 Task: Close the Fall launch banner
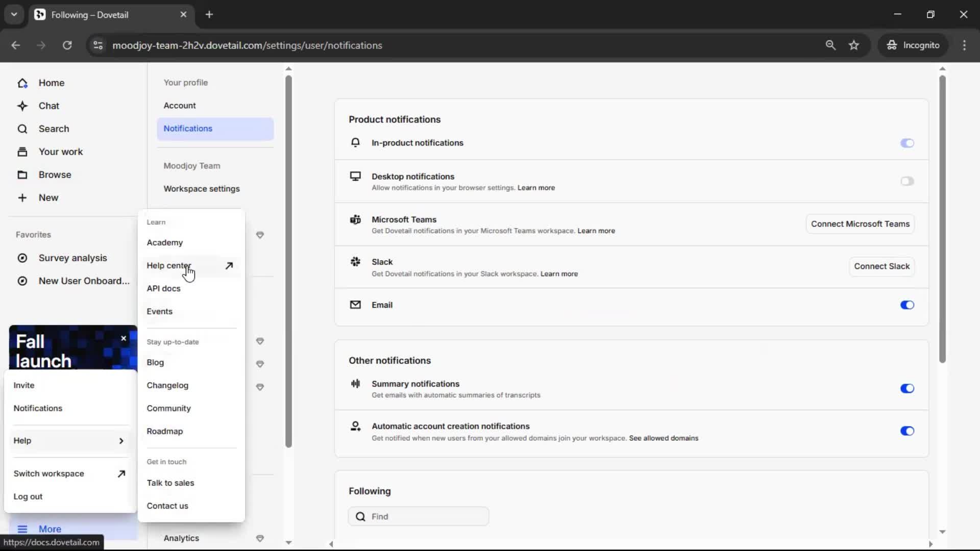(124, 338)
